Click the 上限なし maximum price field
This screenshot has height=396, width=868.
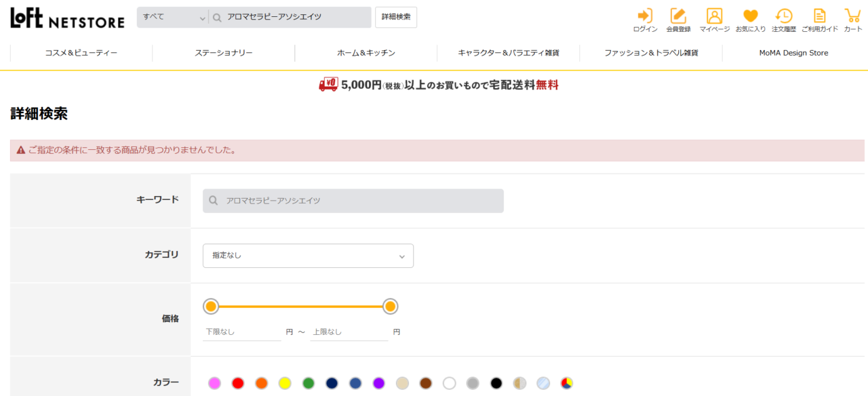[x=349, y=332]
